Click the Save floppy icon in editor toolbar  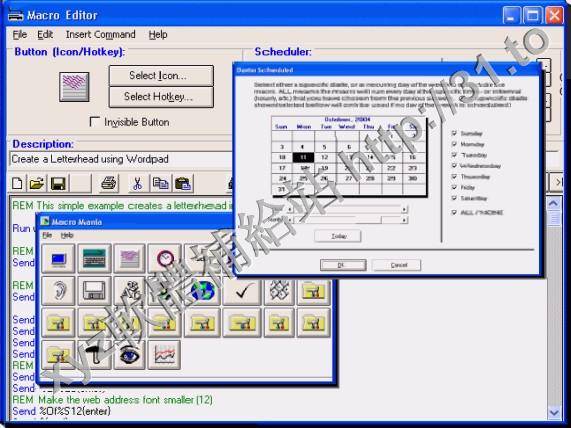(x=58, y=183)
